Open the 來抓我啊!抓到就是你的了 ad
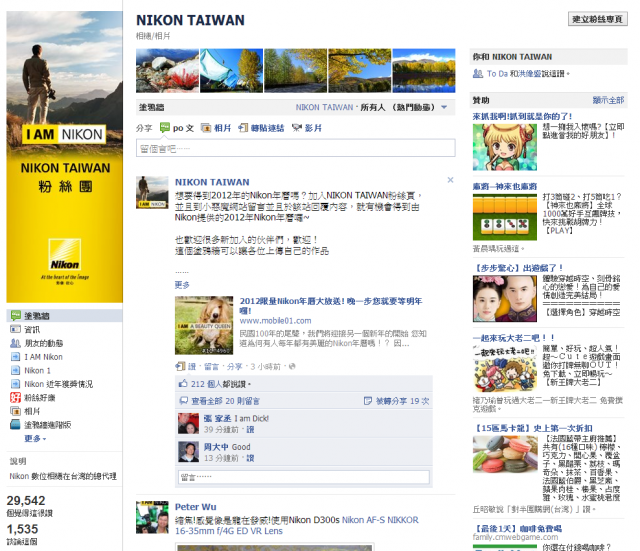The image size is (640, 551). pyautogui.click(x=522, y=116)
